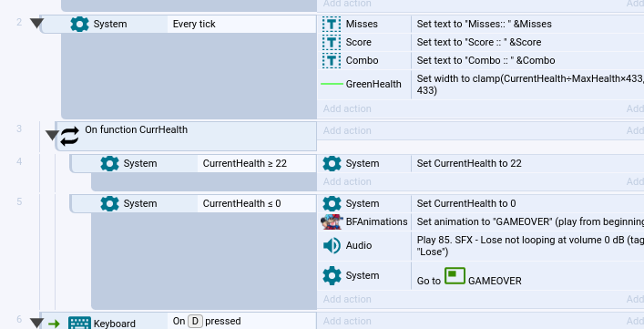Click the D key in the pressed condition
The image size is (644, 329).
pyautogui.click(x=196, y=321)
